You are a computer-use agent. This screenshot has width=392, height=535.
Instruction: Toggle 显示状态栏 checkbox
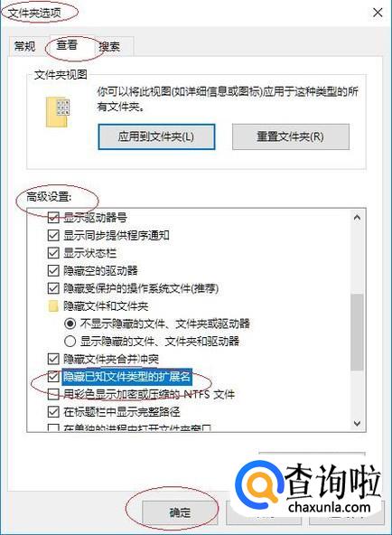click(53, 253)
